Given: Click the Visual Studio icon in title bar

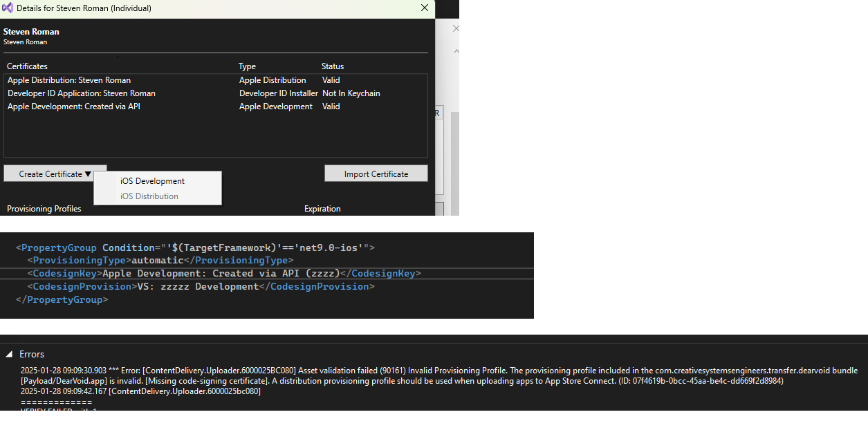Looking at the screenshot, I should [8, 8].
